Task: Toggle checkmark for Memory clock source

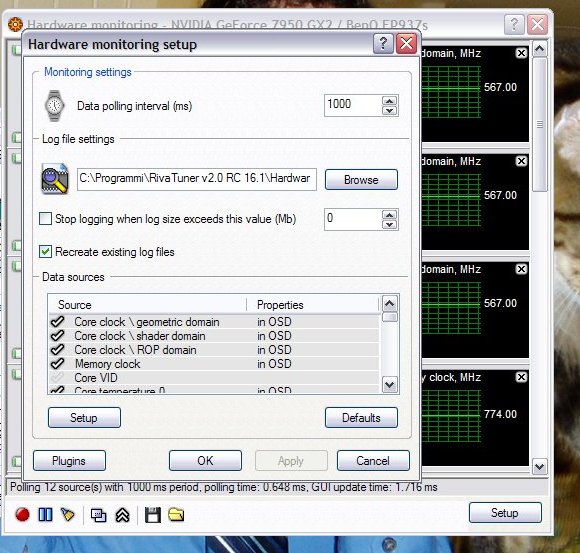Action: point(57,364)
